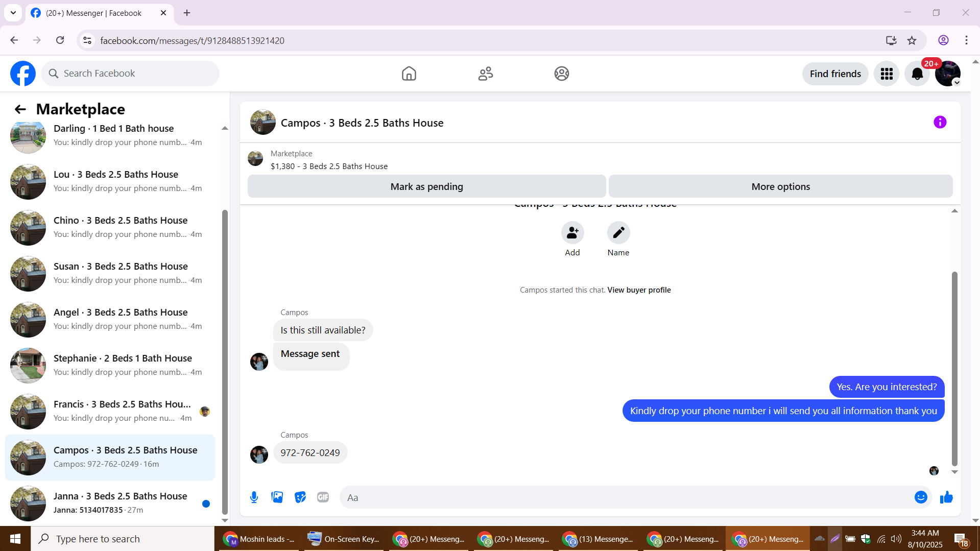Choose a sticker icon
This screenshot has height=551, width=980.
300,497
